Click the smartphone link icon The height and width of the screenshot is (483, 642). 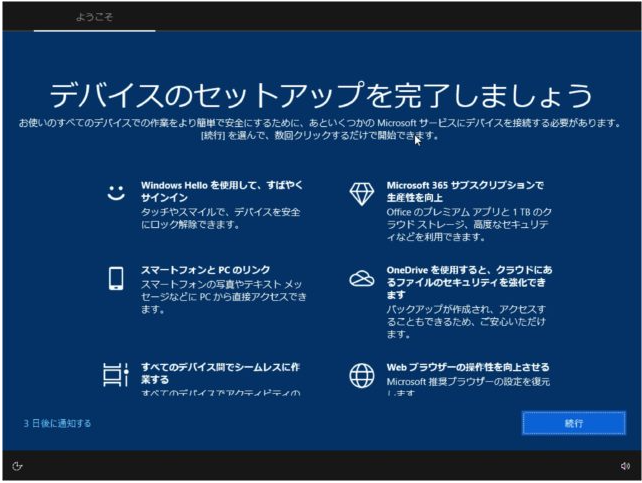coord(116,278)
